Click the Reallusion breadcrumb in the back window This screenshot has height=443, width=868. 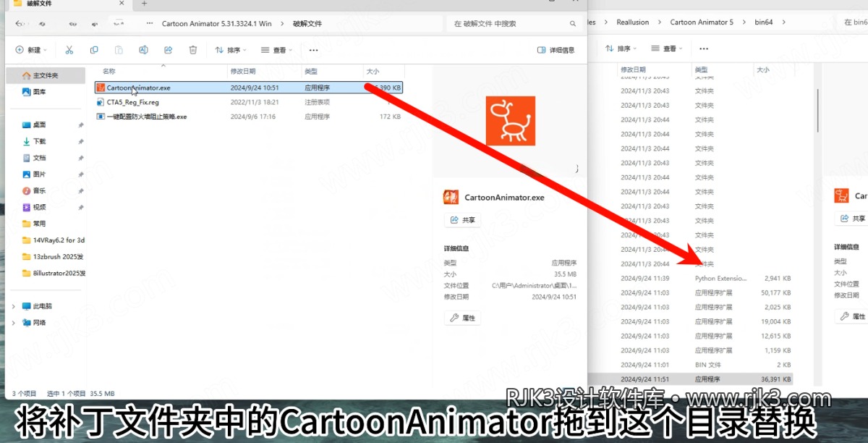pyautogui.click(x=633, y=22)
